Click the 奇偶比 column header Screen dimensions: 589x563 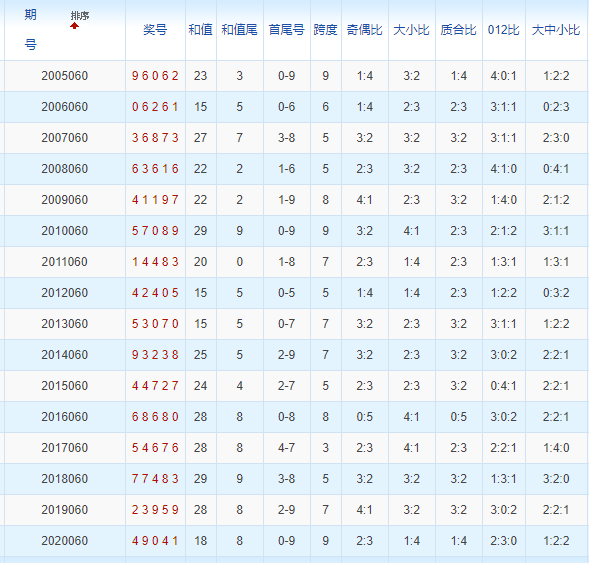tap(365, 30)
